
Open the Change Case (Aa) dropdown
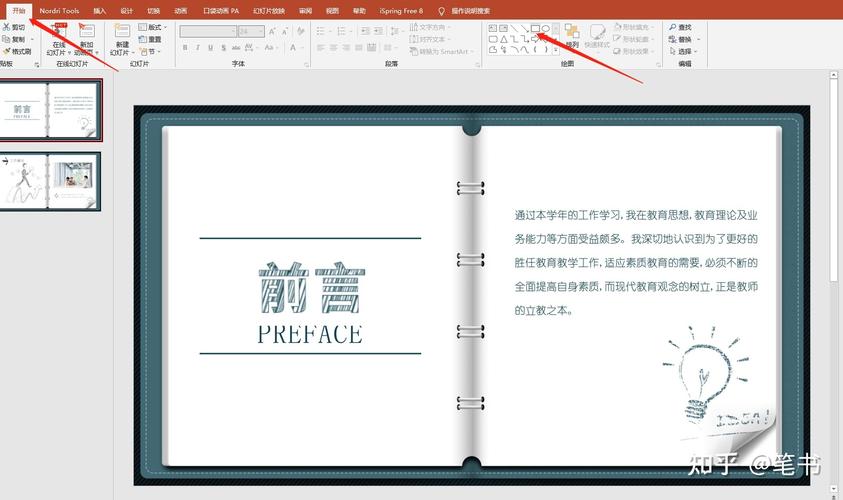(x=270, y=48)
